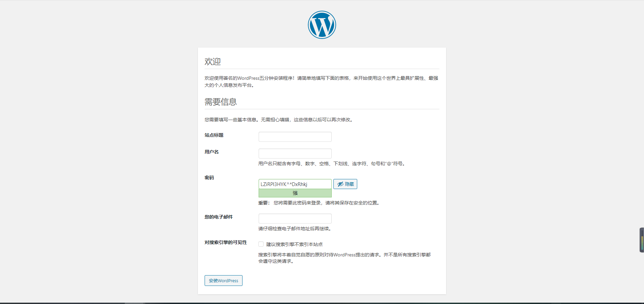
Task: Click the 密码 password field with generated password
Action: point(295,184)
